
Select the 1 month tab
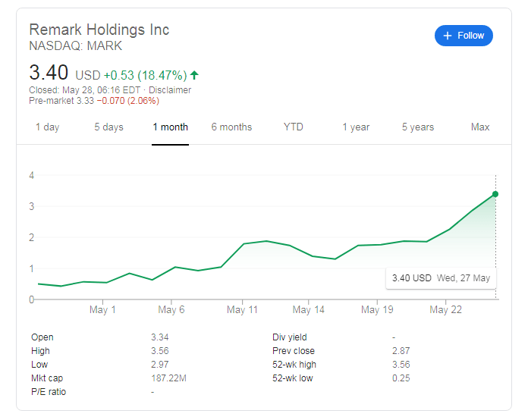170,127
